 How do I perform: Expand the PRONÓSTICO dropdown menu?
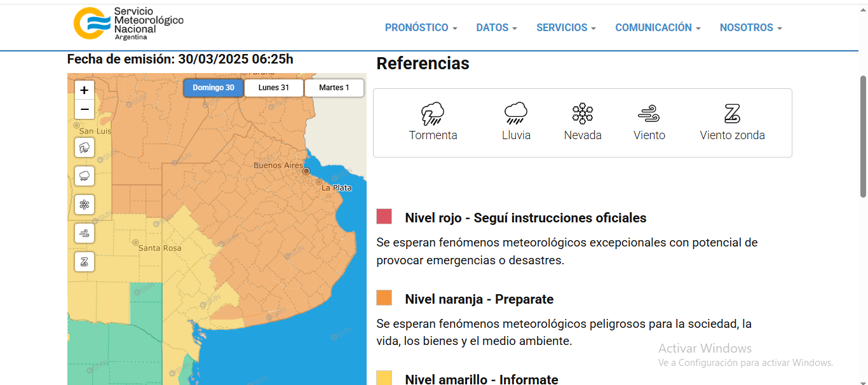pyautogui.click(x=421, y=28)
